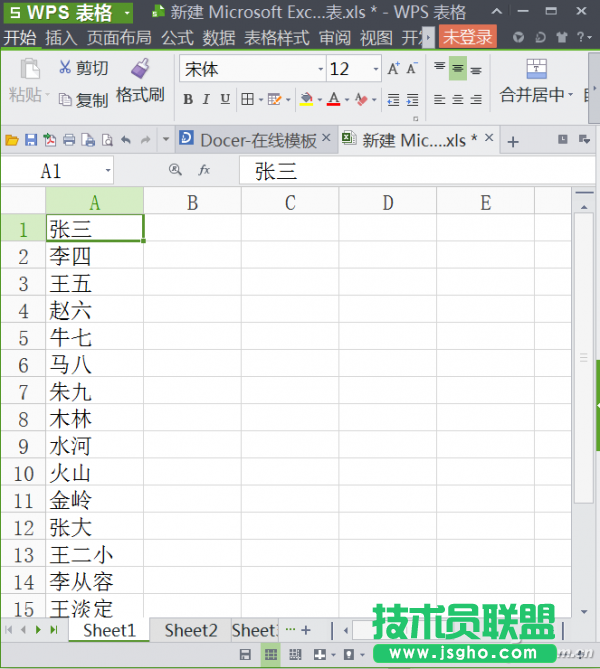Open the Name Box A1 dropdown arrow

(108, 170)
